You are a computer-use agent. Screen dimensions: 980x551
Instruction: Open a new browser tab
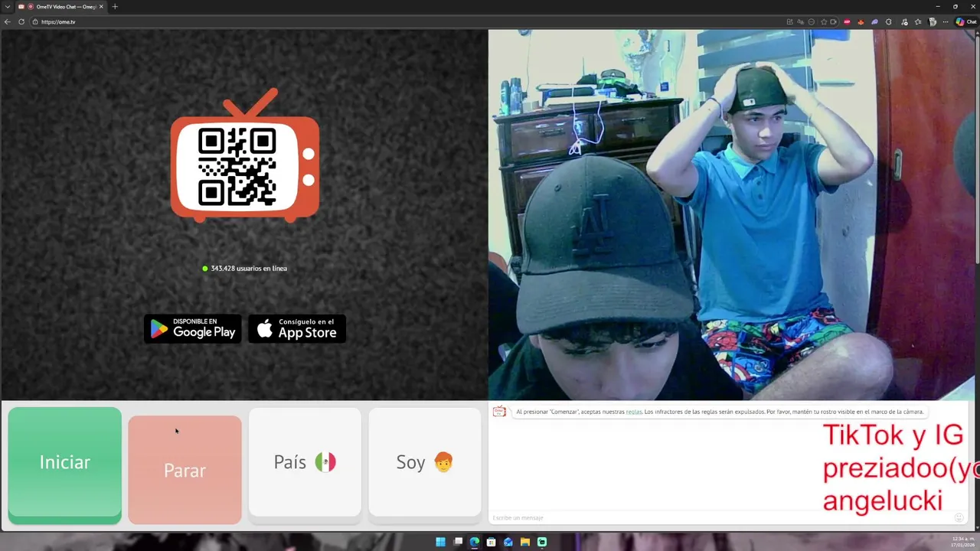(x=115, y=7)
